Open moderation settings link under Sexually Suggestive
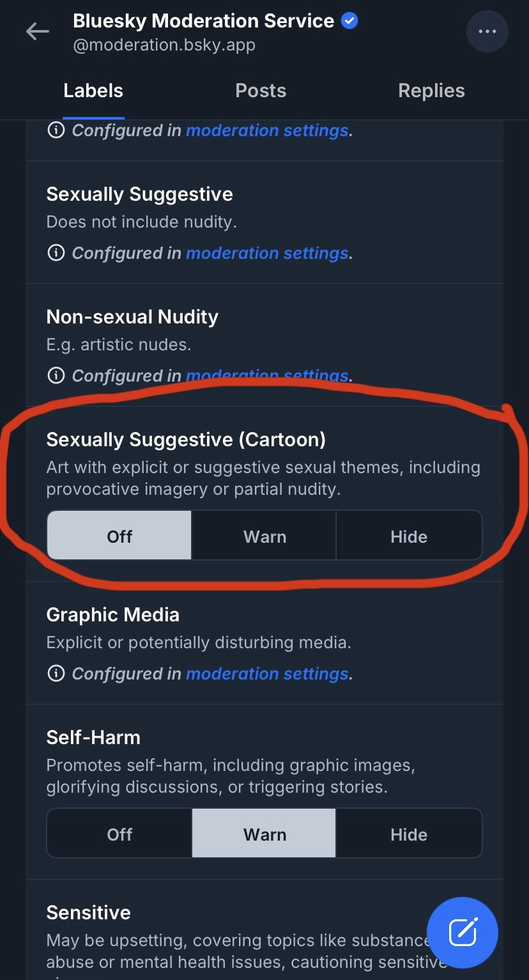The image size is (529, 980). pyautogui.click(x=267, y=253)
